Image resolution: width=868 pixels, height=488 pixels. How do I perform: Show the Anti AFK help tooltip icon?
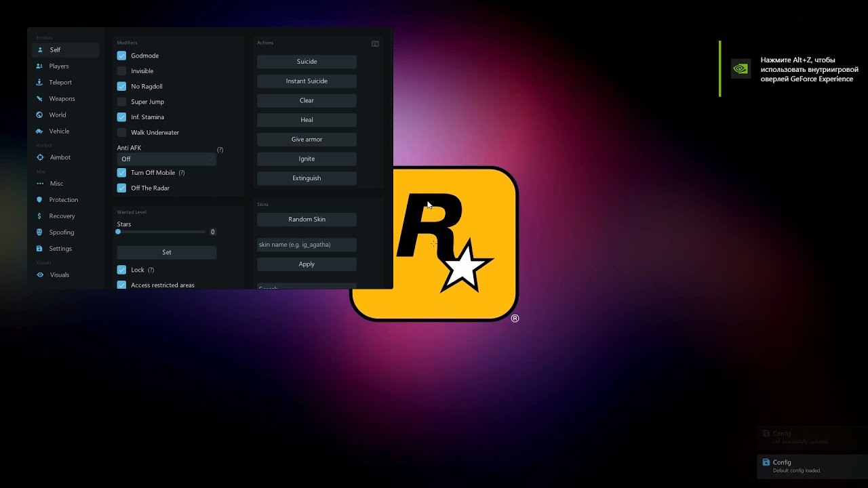point(220,150)
